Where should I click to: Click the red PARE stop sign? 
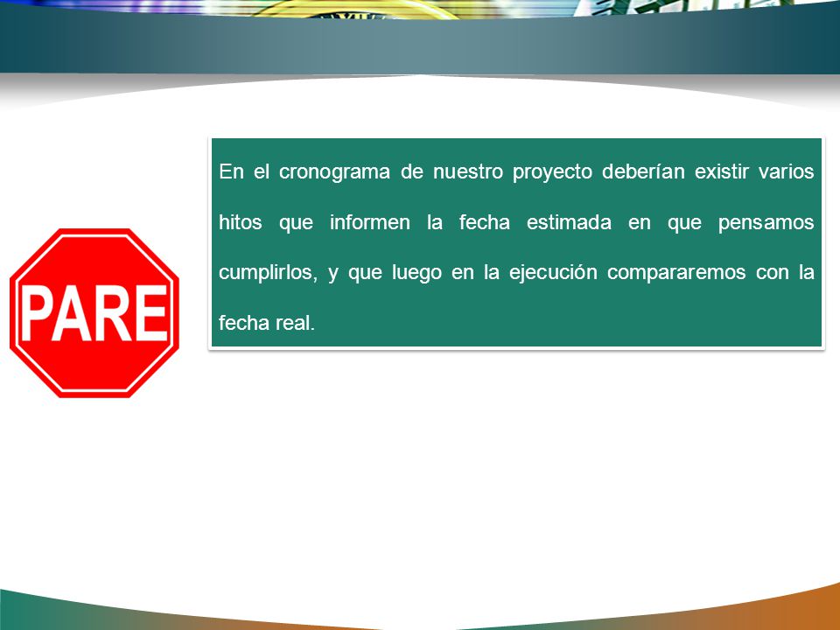(94, 313)
